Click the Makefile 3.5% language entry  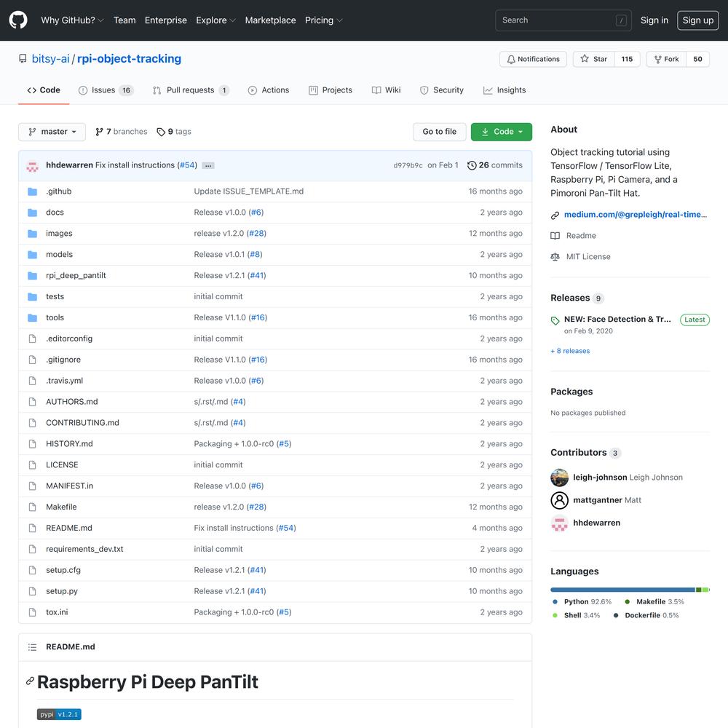pos(654,602)
